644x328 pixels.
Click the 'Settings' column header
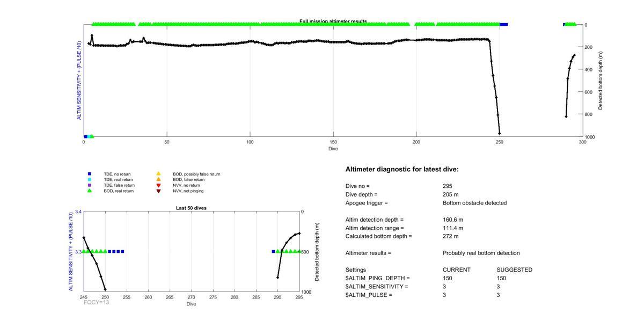pyautogui.click(x=356, y=270)
